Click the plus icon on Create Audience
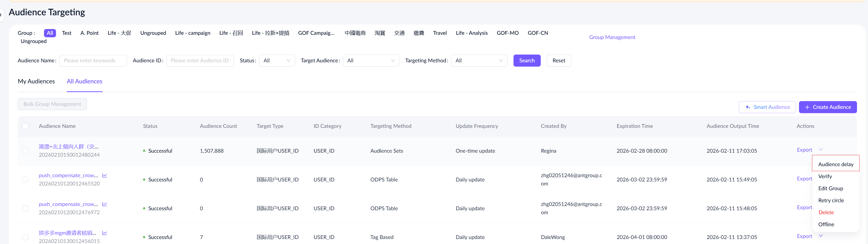The width and height of the screenshot is (868, 244). [x=807, y=107]
